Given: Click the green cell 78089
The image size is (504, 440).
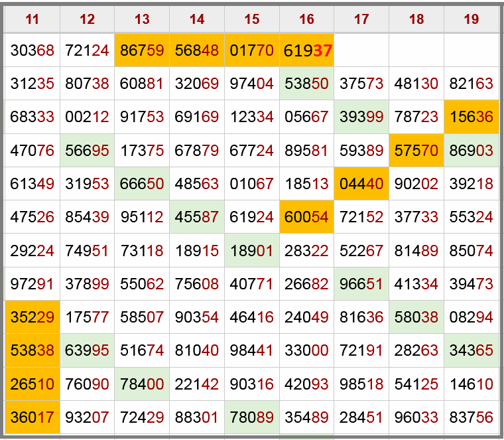Looking at the screenshot, I should (x=252, y=417).
